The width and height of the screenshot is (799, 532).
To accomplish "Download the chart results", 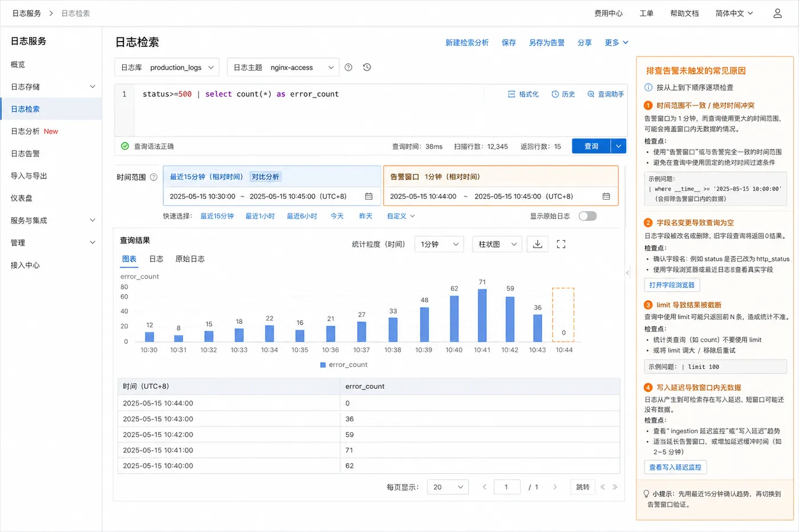I will [538, 244].
